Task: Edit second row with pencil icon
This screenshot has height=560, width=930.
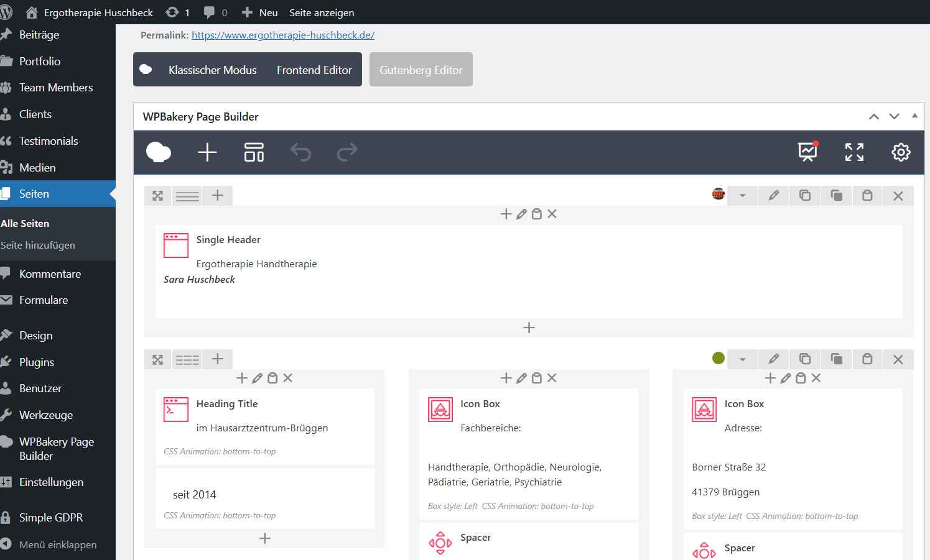Action: [774, 359]
